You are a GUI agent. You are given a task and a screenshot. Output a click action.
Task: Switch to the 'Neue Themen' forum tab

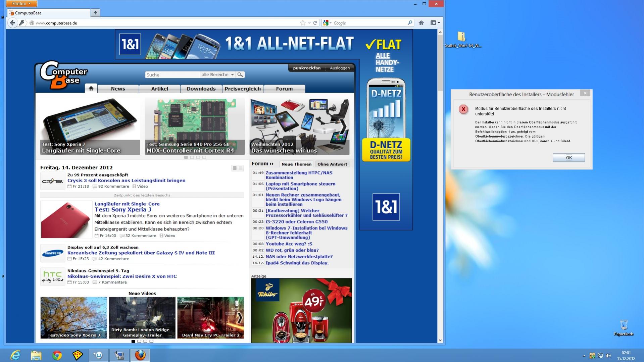(x=296, y=164)
